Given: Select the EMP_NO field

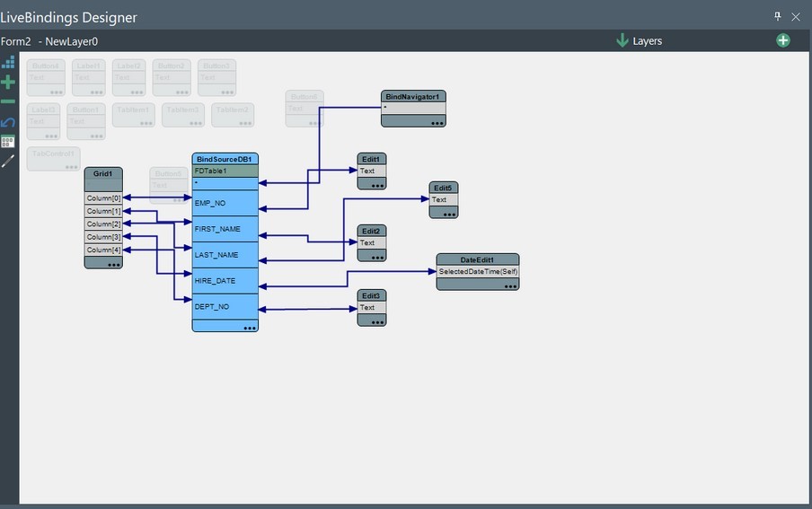Looking at the screenshot, I should point(225,203).
